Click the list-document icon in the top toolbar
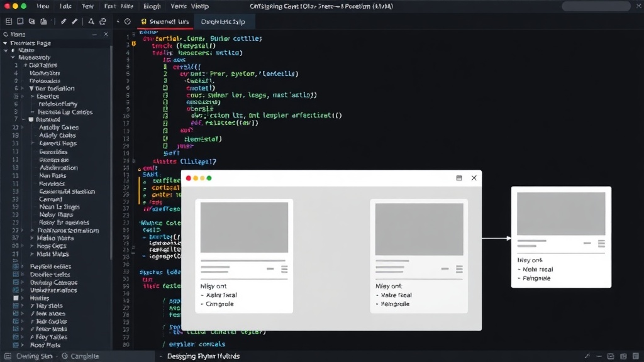 (x=9, y=21)
